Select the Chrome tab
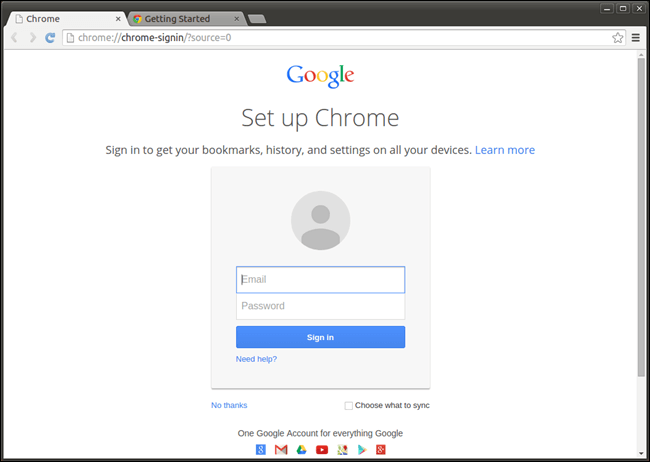 [66, 19]
